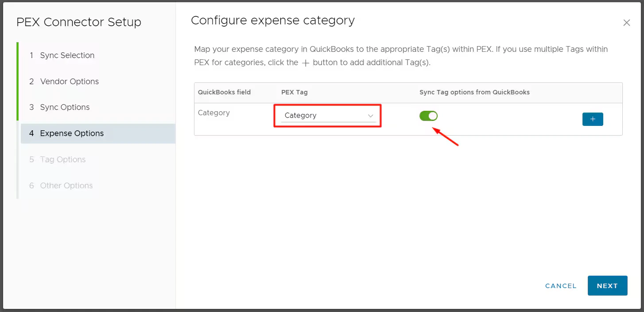644x312 pixels.
Task: Click the NEXT button
Action: point(607,286)
